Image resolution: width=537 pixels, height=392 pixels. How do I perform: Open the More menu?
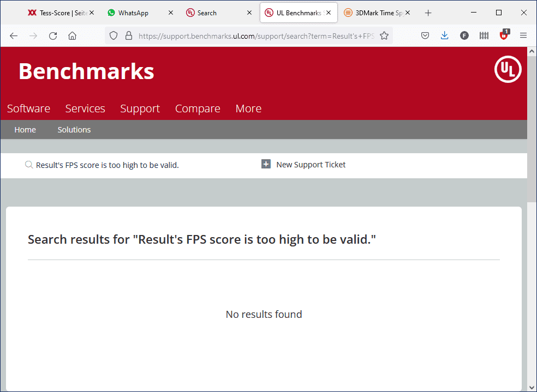pos(248,108)
